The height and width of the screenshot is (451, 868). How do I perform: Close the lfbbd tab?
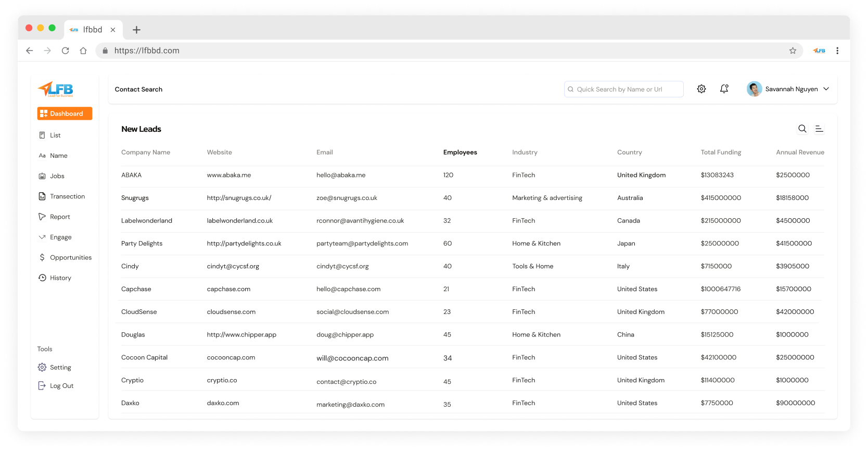click(x=113, y=30)
